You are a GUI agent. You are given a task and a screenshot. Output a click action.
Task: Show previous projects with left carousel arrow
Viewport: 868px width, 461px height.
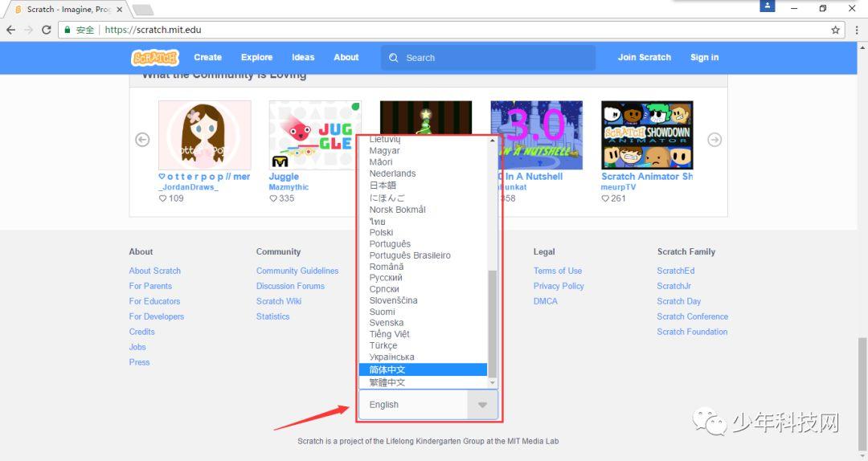pos(142,140)
